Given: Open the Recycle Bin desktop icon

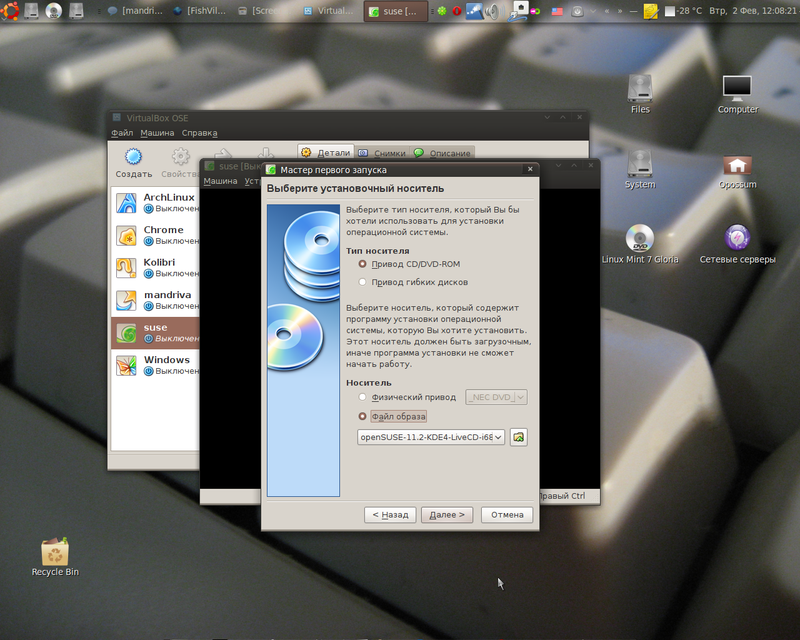Looking at the screenshot, I should (x=55, y=555).
